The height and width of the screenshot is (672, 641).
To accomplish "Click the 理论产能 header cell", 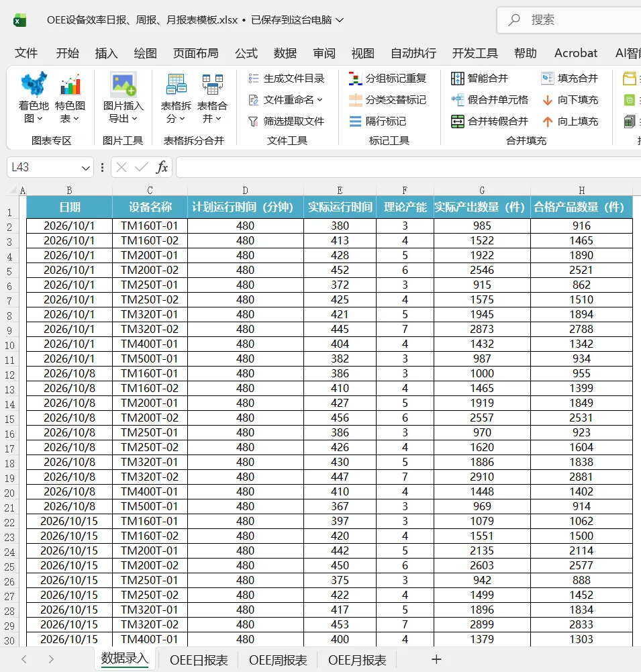I will pyautogui.click(x=405, y=207).
